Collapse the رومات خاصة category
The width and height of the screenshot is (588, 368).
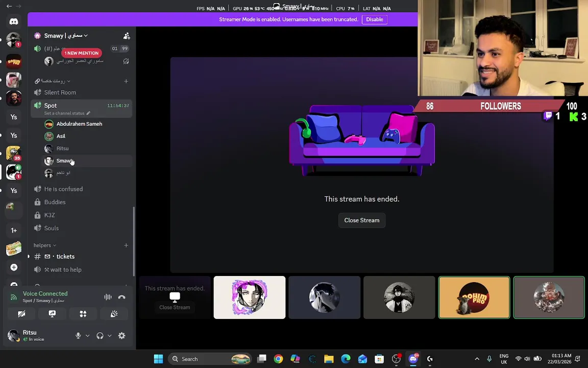coord(53,81)
